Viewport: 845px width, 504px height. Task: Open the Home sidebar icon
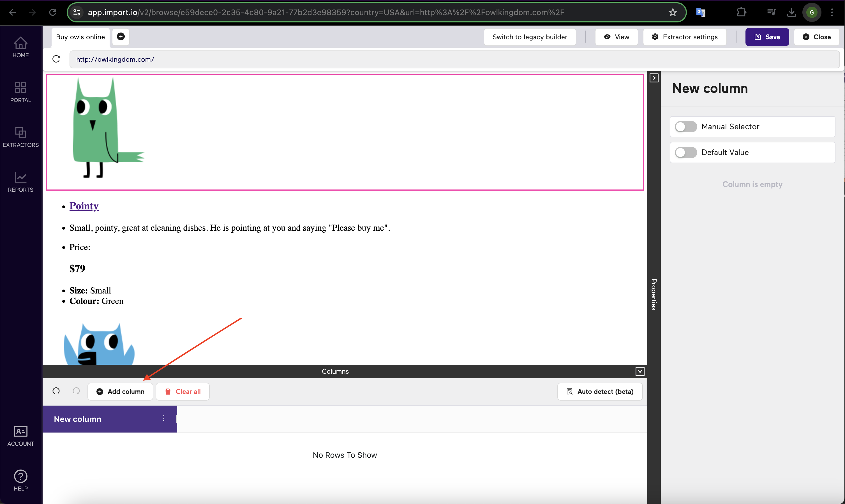[x=20, y=47]
